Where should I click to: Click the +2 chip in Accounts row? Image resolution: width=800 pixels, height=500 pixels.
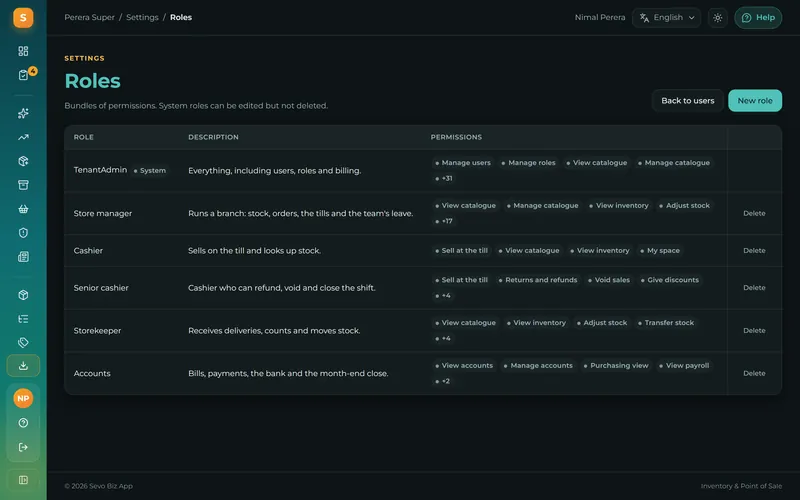point(442,381)
